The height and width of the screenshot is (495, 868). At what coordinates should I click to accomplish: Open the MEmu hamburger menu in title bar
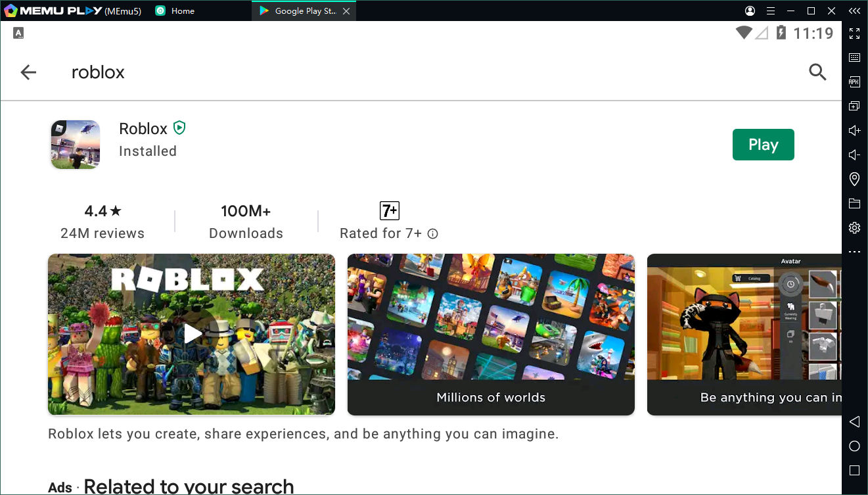pos(771,11)
